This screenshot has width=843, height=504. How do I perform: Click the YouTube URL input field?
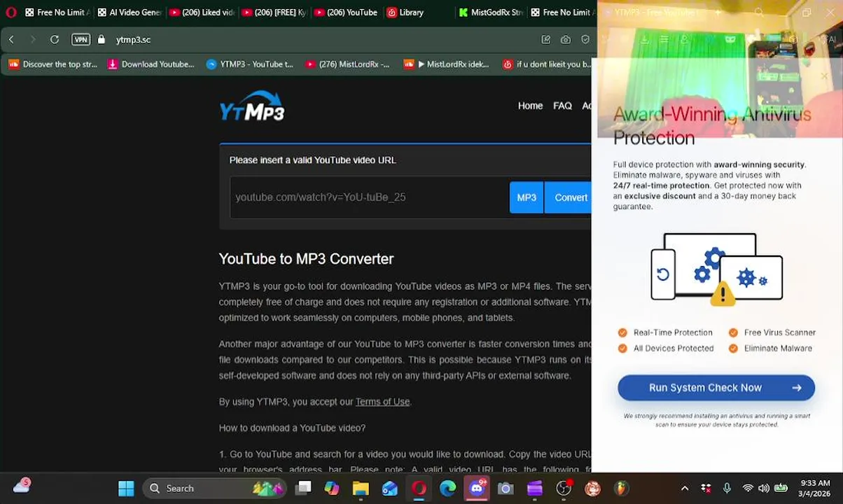pyautogui.click(x=369, y=197)
